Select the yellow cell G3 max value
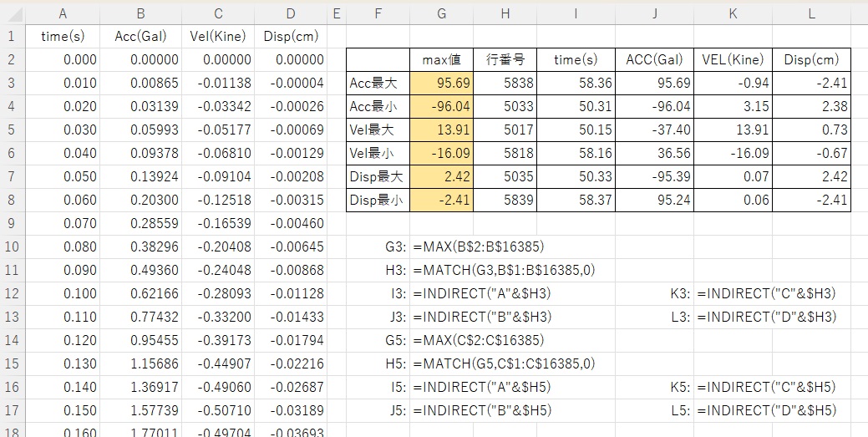Image resolution: width=868 pixels, height=437 pixels. click(441, 84)
